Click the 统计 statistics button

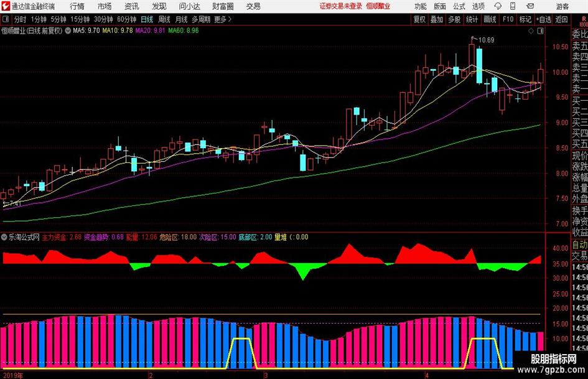click(472, 19)
